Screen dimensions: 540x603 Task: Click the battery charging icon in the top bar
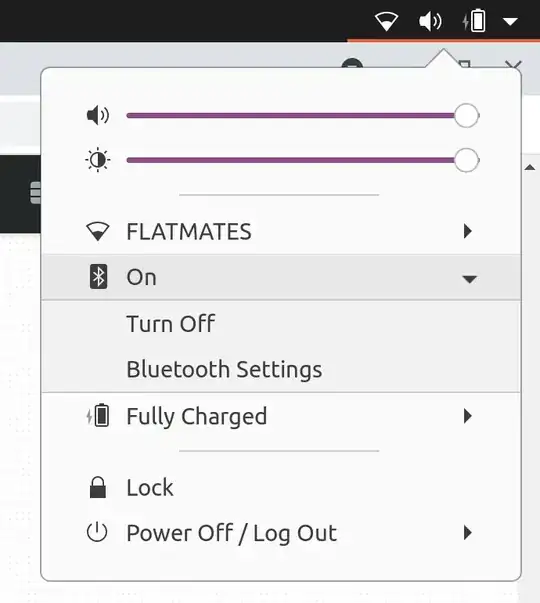coord(474,20)
